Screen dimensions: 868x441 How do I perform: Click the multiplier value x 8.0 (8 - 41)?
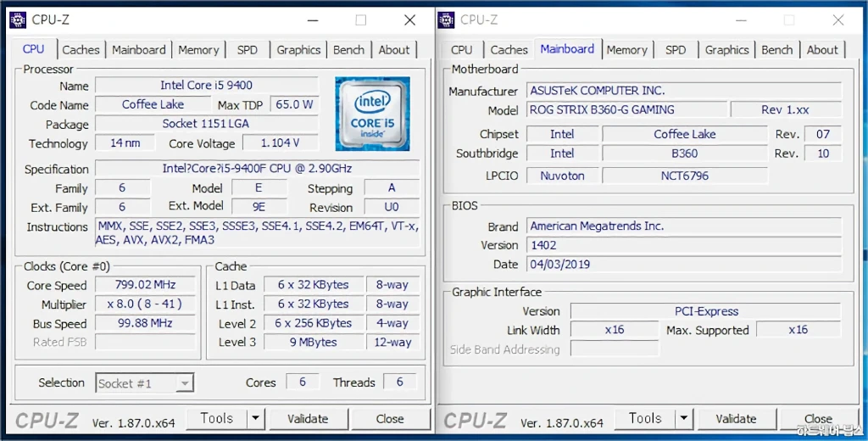tap(145, 304)
